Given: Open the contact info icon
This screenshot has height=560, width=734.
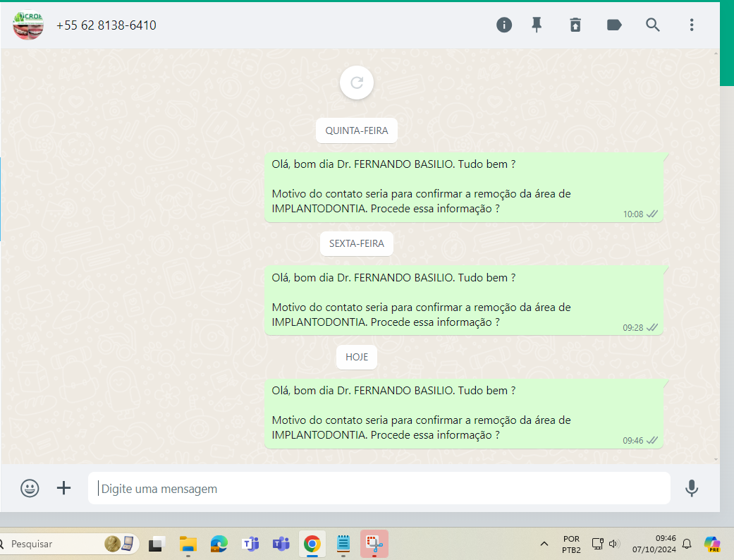Looking at the screenshot, I should point(503,25).
